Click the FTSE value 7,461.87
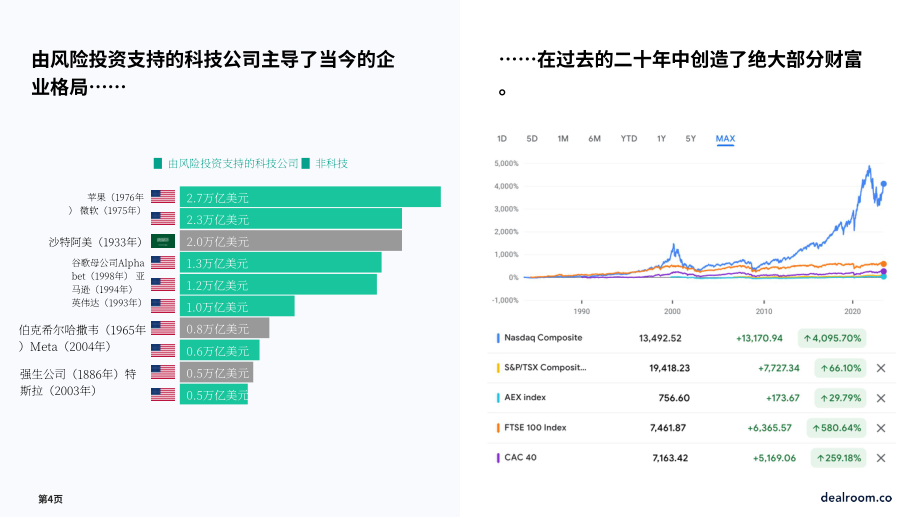Viewport: 920px width, 518px height. [668, 428]
